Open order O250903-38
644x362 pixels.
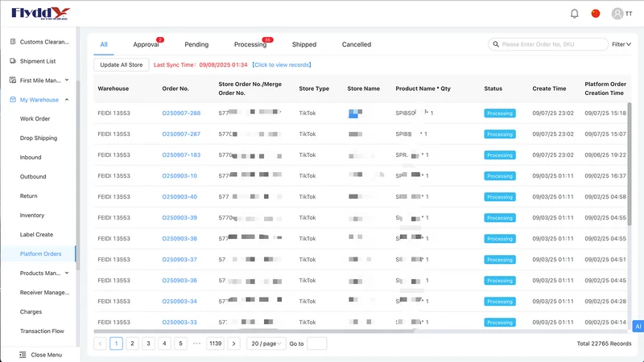coord(180,238)
